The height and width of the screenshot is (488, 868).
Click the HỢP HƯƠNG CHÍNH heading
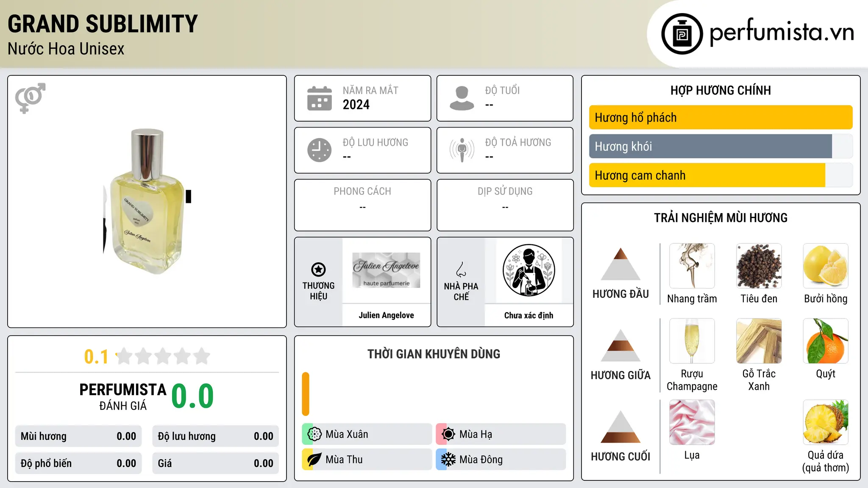tap(721, 90)
